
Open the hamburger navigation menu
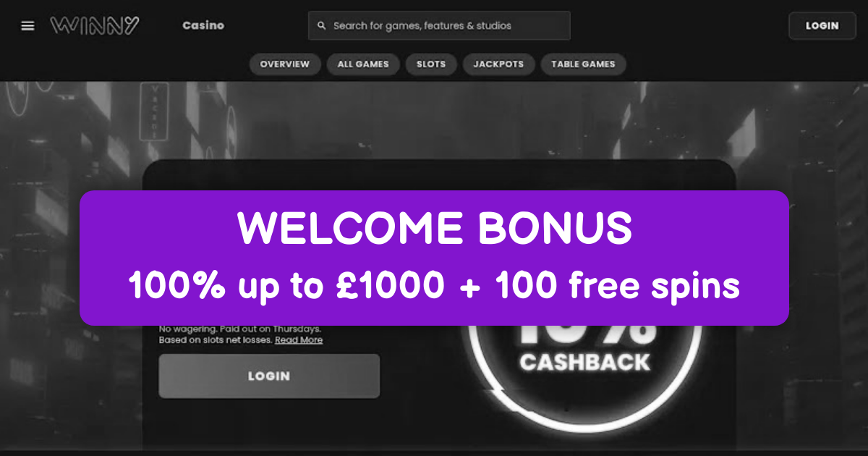(27, 25)
